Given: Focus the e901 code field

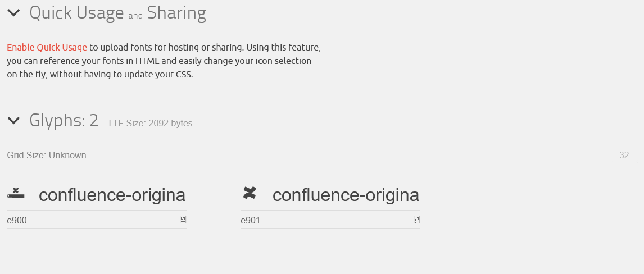Looking at the screenshot, I should [326, 220].
